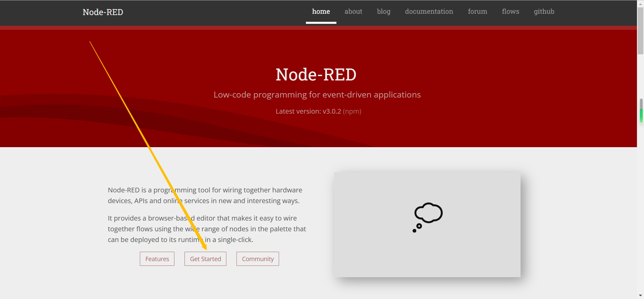Click the scrollbar down arrow
The height and width of the screenshot is (299, 644).
(640, 296)
